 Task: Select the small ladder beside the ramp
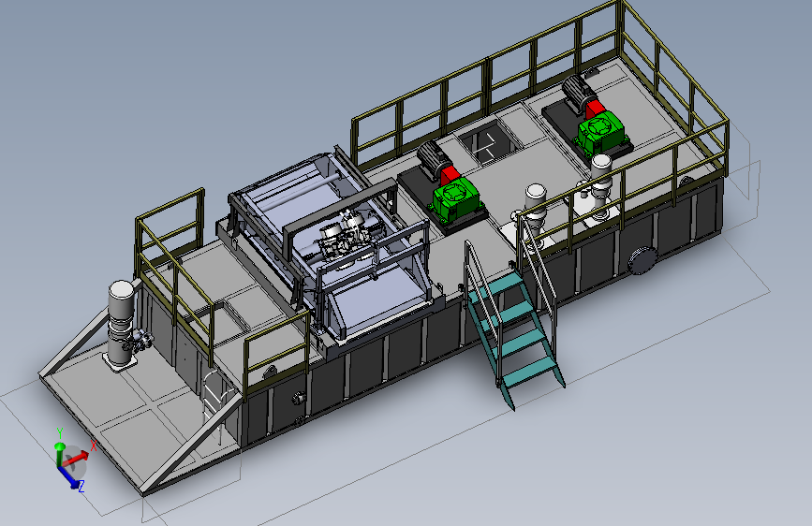217,405
